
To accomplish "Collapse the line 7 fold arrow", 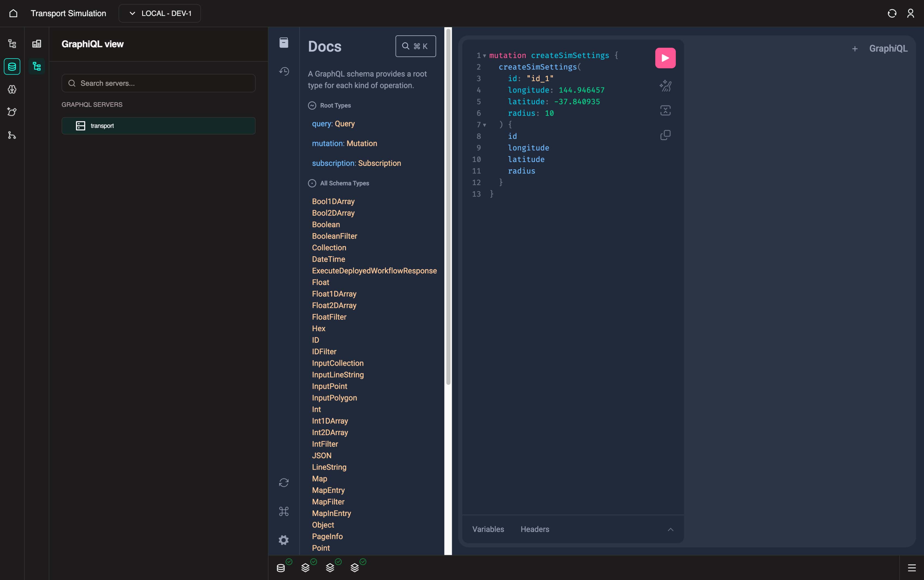I will click(485, 125).
